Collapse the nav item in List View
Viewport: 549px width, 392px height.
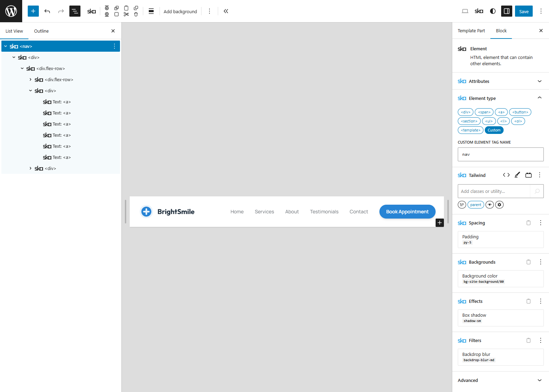coord(6,46)
